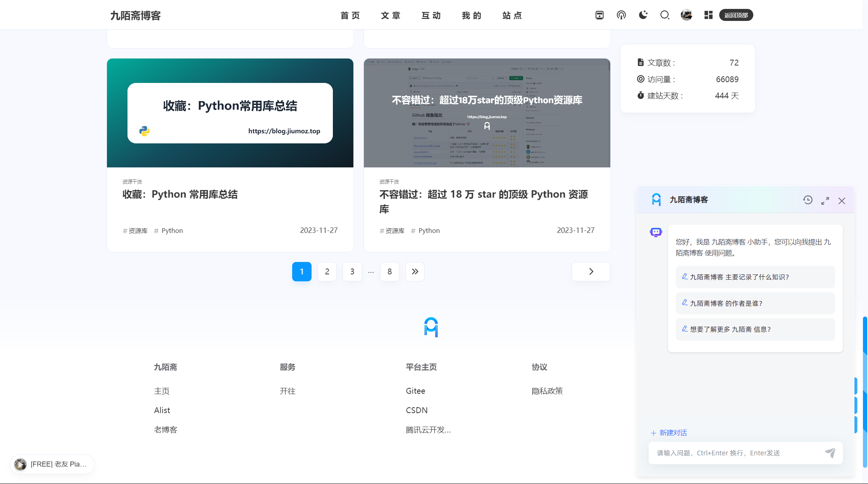Click music track title [FREE] 老友 Pia...
This screenshot has height=484, width=868.
[59, 464]
